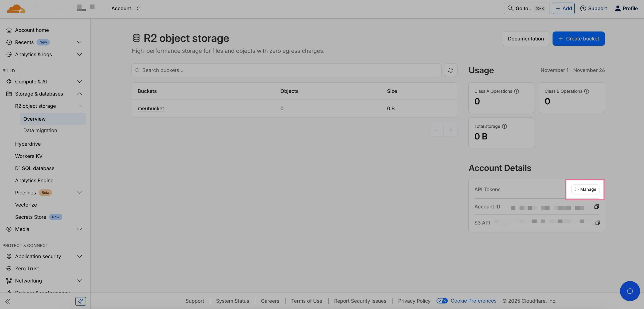Open Cookie Preferences
The width and height of the screenshot is (644, 309).
[473, 301]
